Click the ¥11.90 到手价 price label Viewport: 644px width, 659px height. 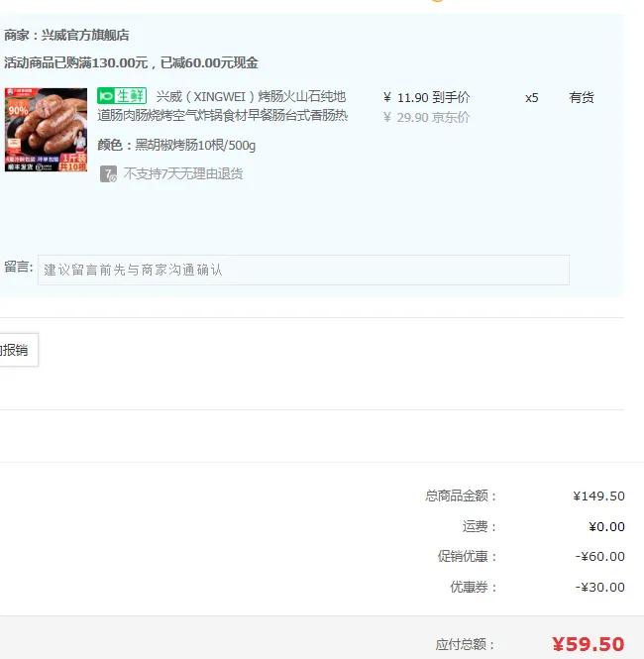[x=426, y=97]
